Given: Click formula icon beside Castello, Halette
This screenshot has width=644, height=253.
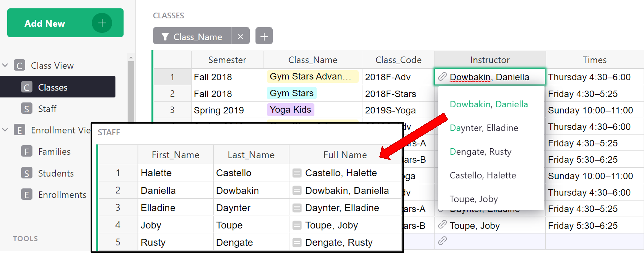Looking at the screenshot, I should [297, 173].
